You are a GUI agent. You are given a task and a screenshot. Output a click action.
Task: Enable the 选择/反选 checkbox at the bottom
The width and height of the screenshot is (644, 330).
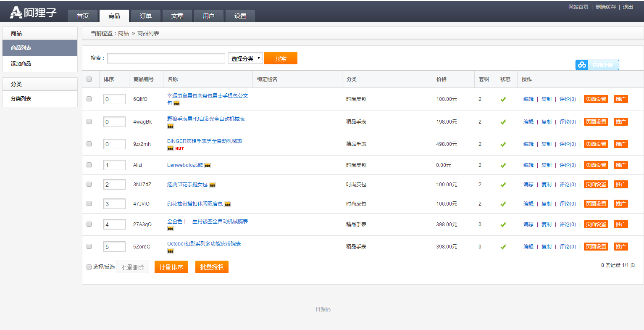(x=89, y=267)
